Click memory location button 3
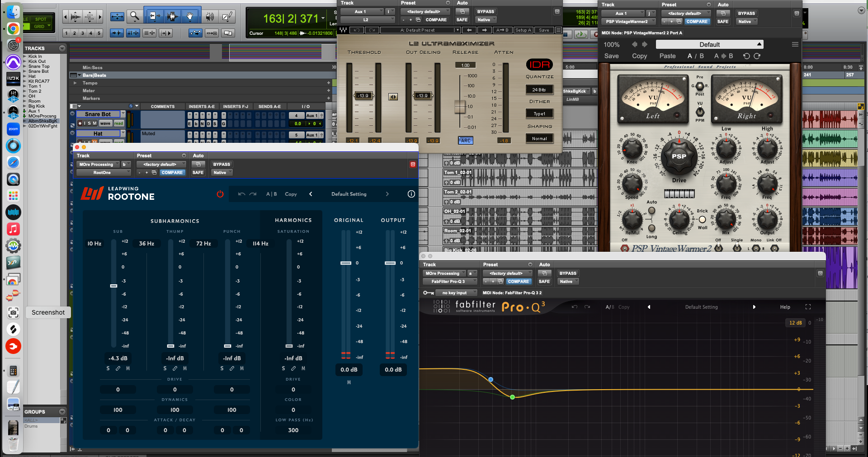This screenshot has width=868, height=457. coord(83,33)
